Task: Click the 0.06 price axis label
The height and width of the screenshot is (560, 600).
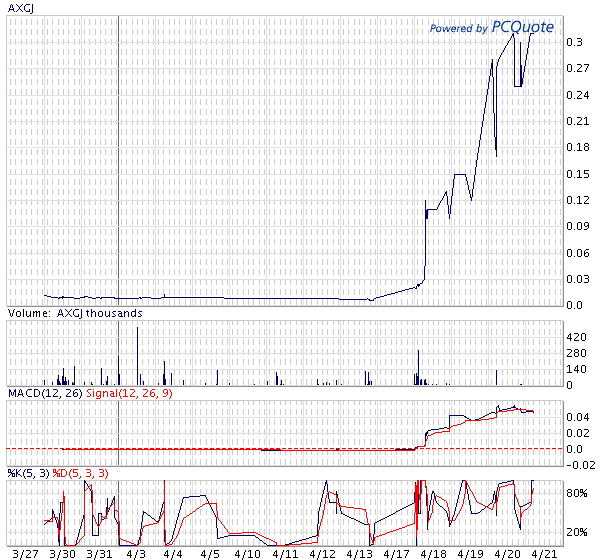Action: click(x=578, y=253)
